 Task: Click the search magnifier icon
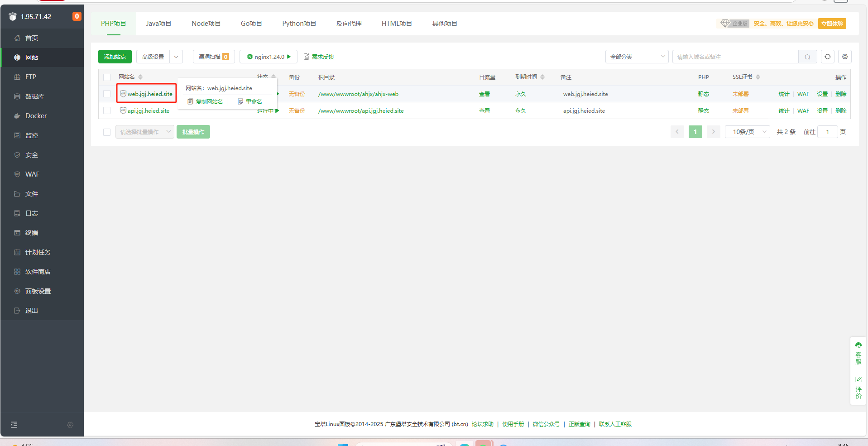(807, 57)
